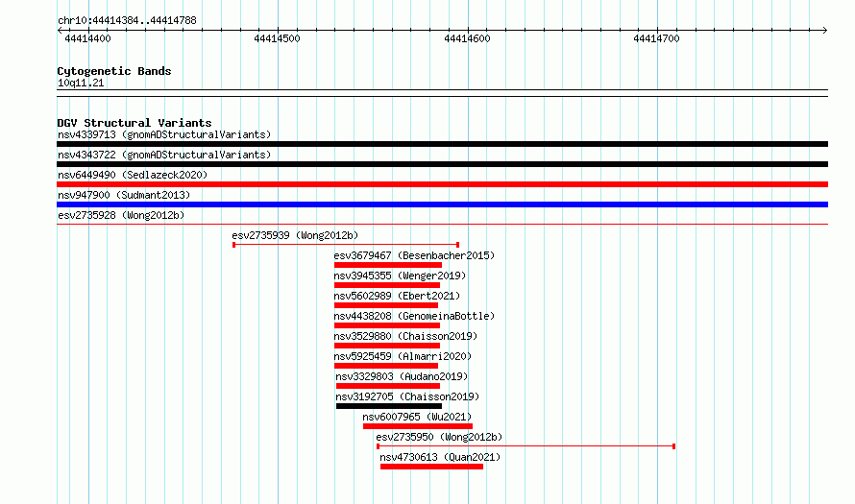Click ruler position 44414700
This screenshot has width=855, height=504.
coord(656,38)
